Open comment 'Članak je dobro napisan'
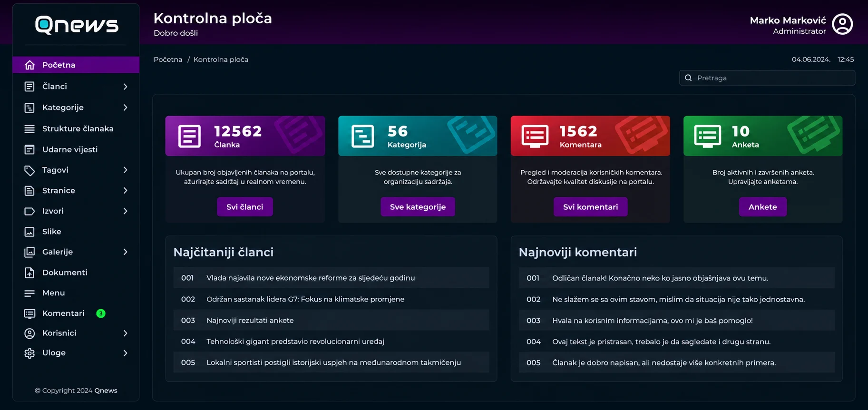Viewport: 868px width, 410px height. click(676, 362)
